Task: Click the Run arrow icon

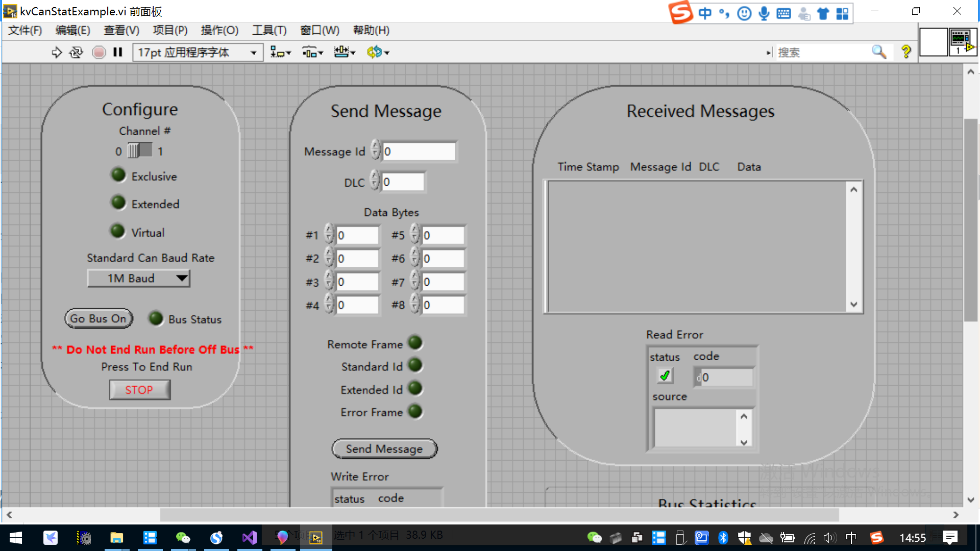Action: 57,52
